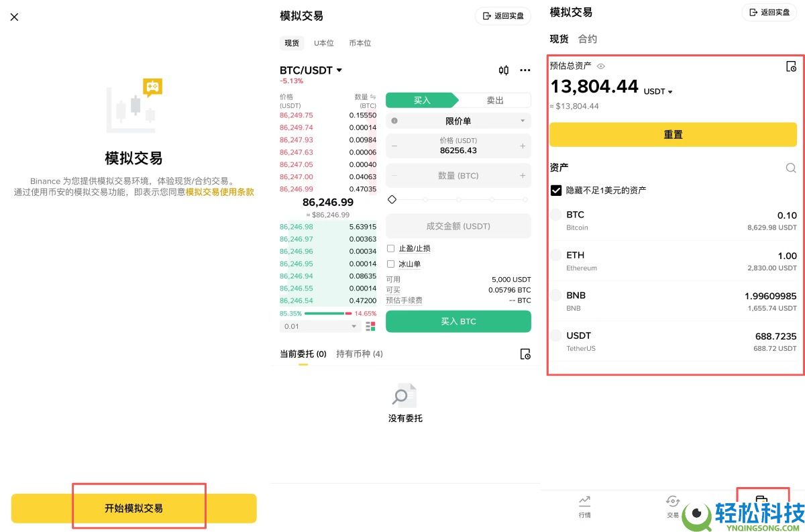805x532 pixels.
Task: Select the 行情 icon in bottom navigation
Action: pos(584,502)
